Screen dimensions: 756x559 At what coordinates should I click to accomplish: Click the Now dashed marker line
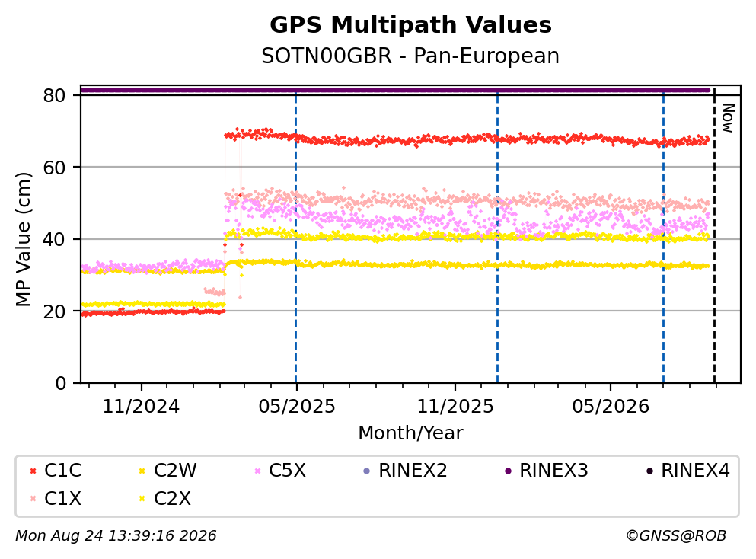714,235
